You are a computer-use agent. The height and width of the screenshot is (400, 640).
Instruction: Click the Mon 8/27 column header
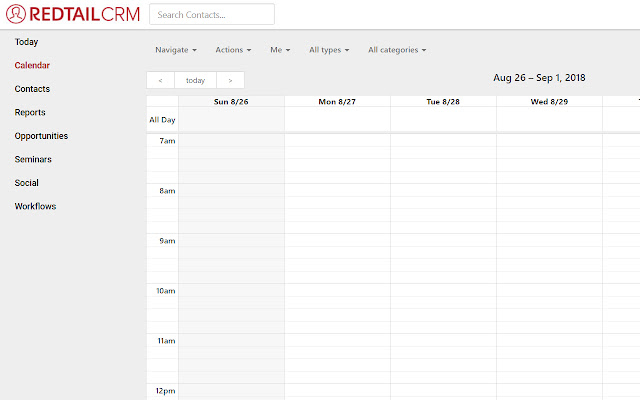pyautogui.click(x=337, y=102)
